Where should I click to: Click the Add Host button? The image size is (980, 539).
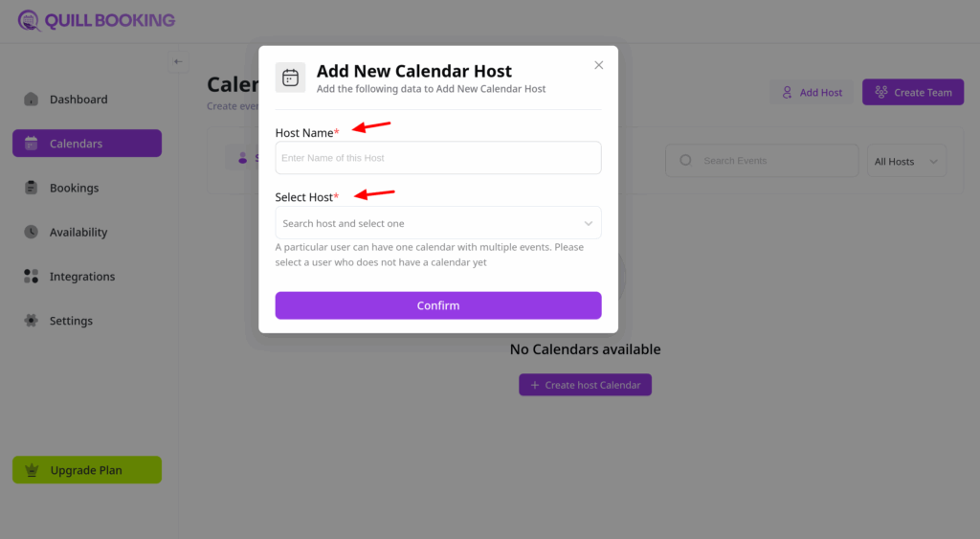pos(812,93)
